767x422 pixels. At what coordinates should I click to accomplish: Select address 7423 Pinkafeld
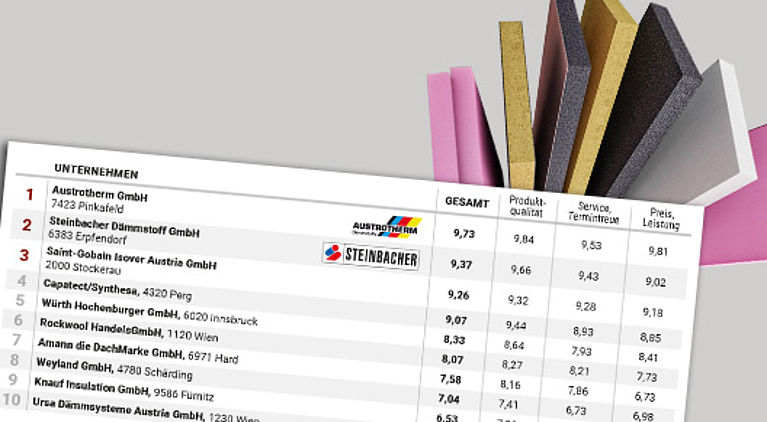(x=88, y=206)
